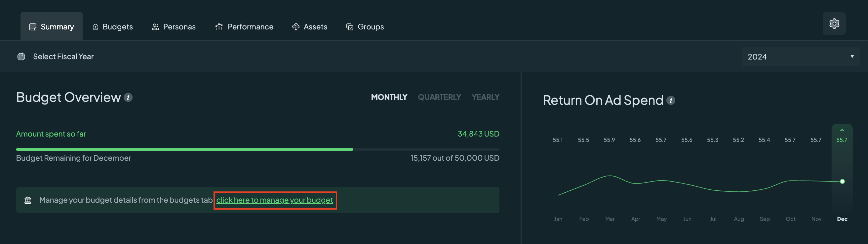Select Aug on the ROAS chart axis

739,219
